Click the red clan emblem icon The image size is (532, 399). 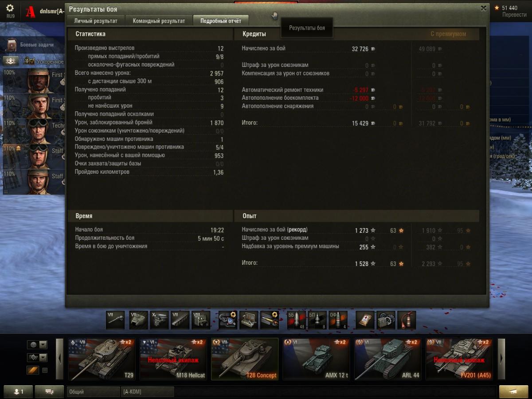pyautogui.click(x=30, y=12)
